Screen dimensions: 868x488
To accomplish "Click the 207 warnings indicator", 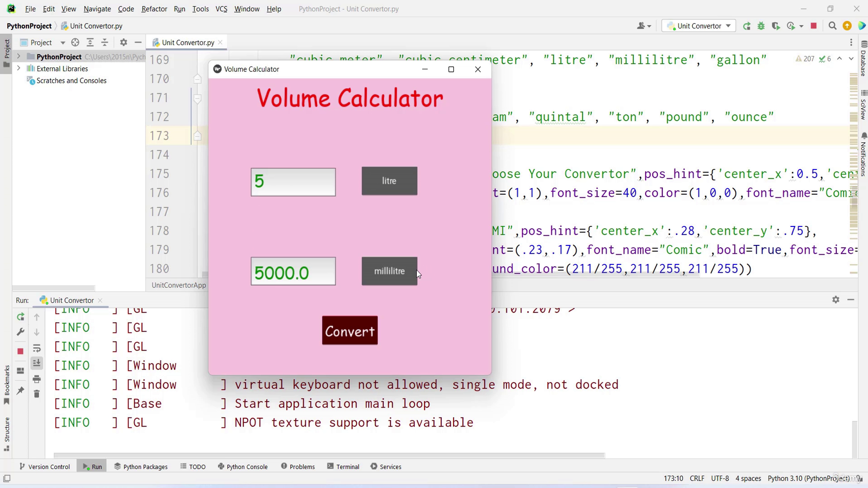I will (805, 59).
